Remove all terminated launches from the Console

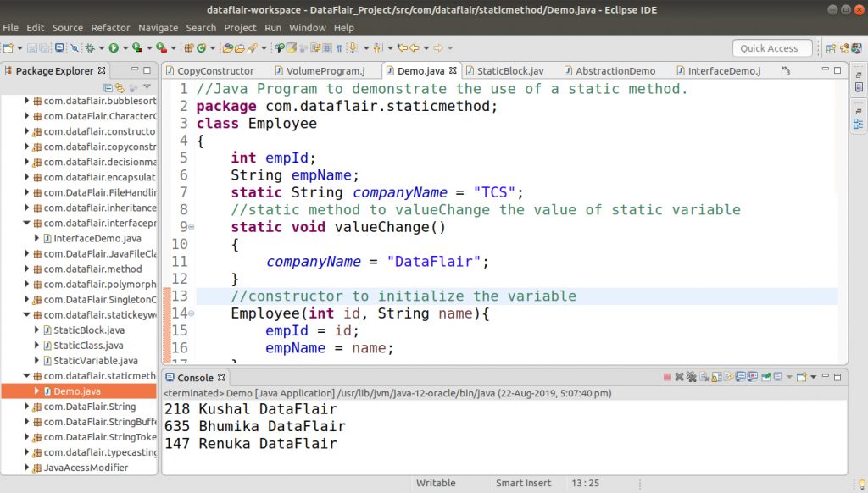[690, 377]
